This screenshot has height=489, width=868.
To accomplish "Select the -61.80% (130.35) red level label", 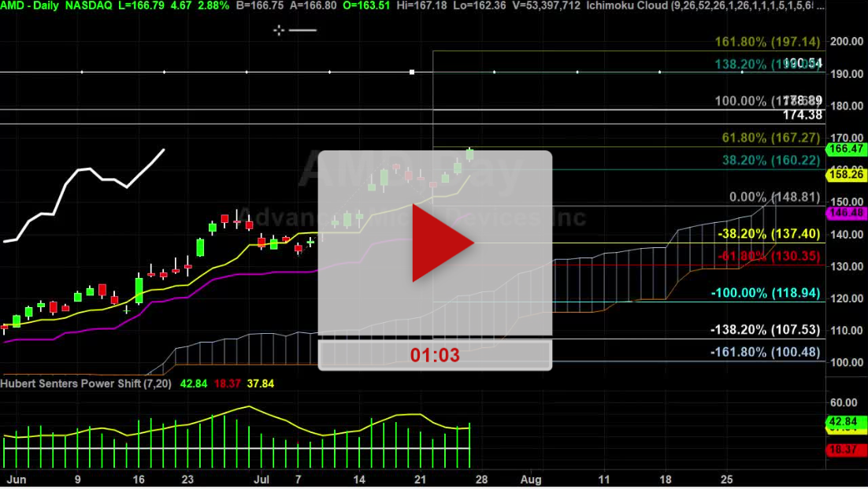I will pos(769,255).
